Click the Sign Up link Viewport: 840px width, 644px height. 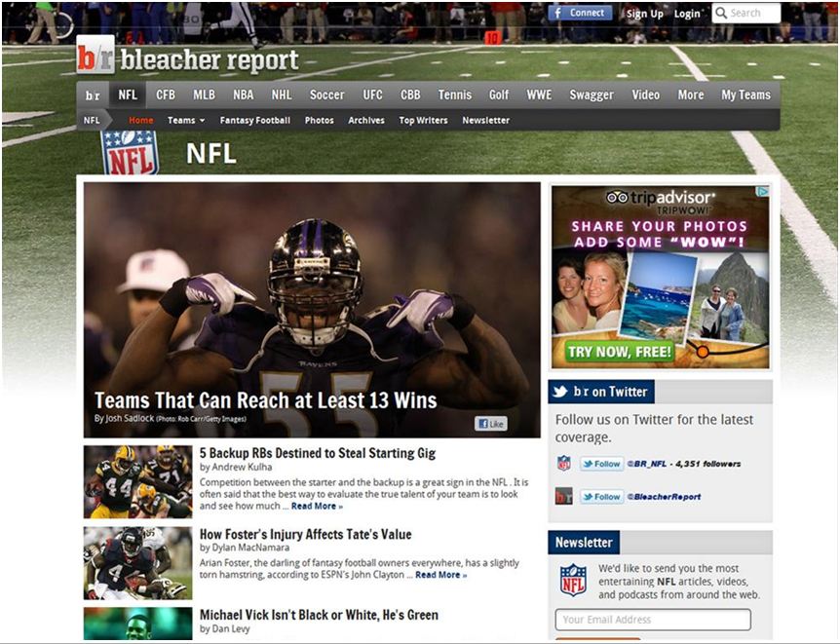point(645,14)
